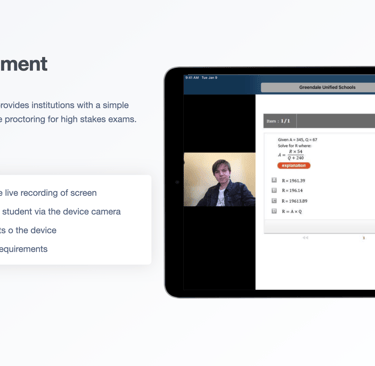Image resolution: width=375 pixels, height=366 pixels.
Task: Click the 9:41 AM time in tablet status bar
Action: pyautogui.click(x=192, y=78)
